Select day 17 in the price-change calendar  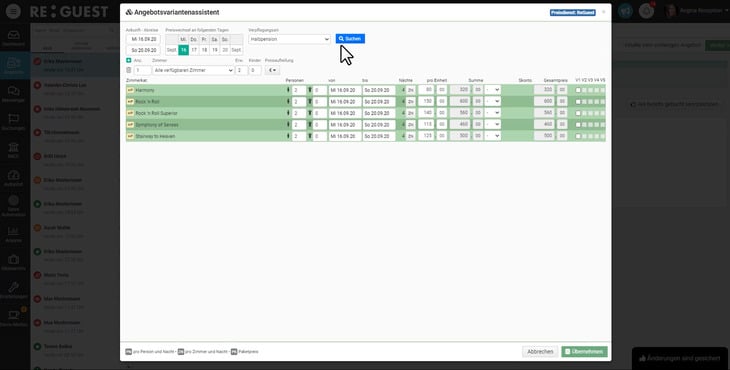click(194, 50)
